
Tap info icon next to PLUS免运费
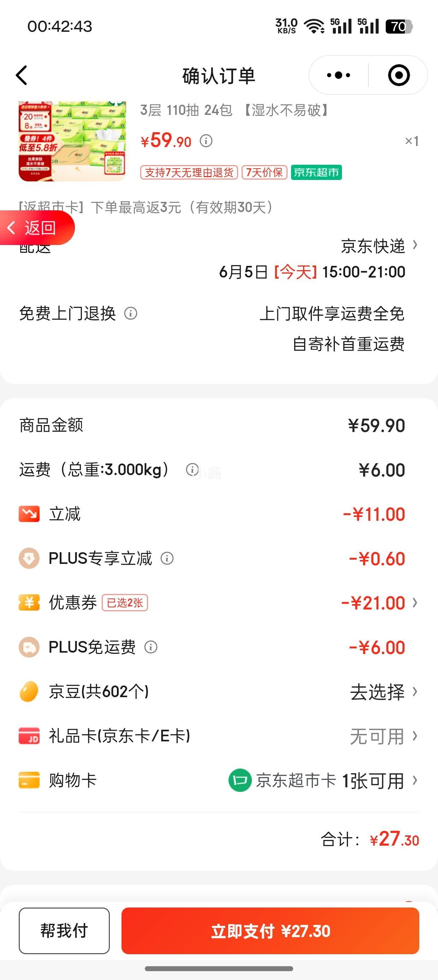pyautogui.click(x=150, y=647)
